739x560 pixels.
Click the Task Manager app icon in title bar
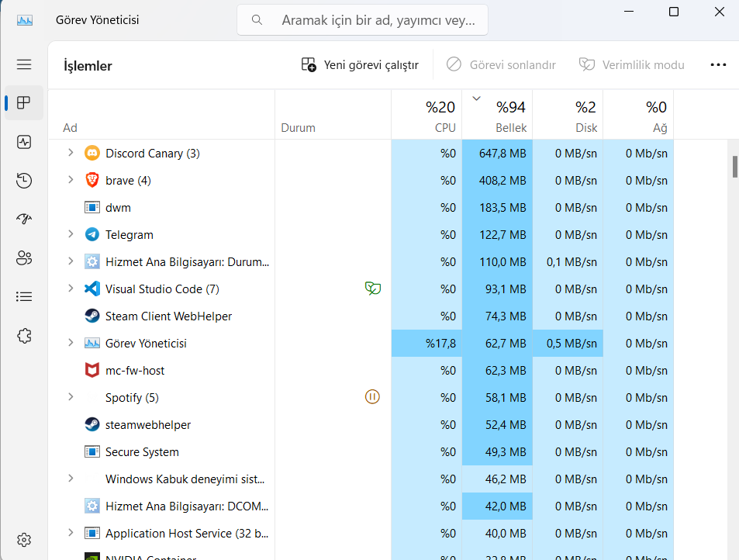tap(25, 20)
